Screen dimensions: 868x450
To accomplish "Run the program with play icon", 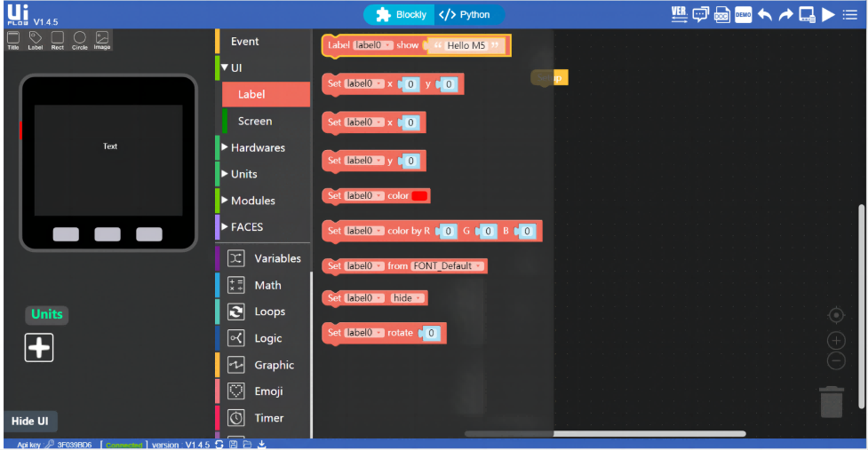I will tap(828, 15).
